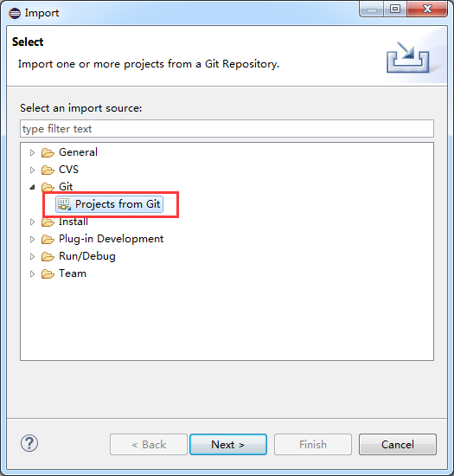The height and width of the screenshot is (476, 454).
Task: Select the Projects from Git entry
Action: (x=110, y=204)
